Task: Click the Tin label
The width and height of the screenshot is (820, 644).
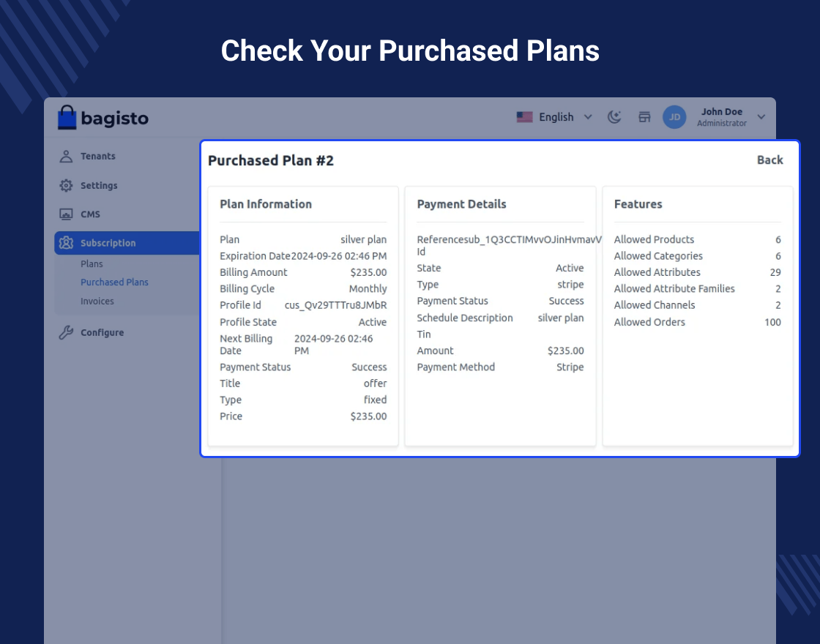Action: [424, 334]
